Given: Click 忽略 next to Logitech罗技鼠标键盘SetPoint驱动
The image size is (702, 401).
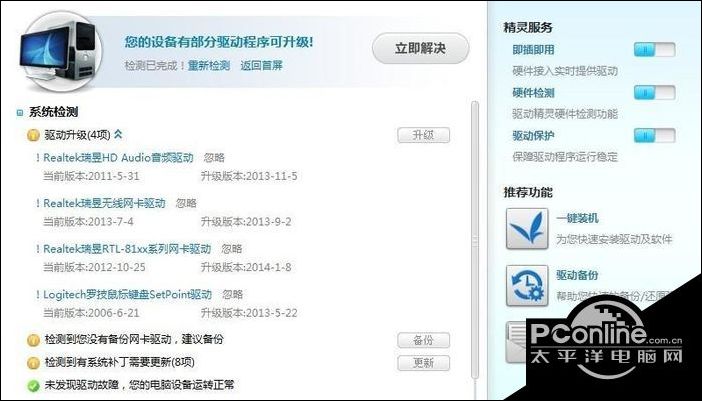Looking at the screenshot, I should (232, 294).
